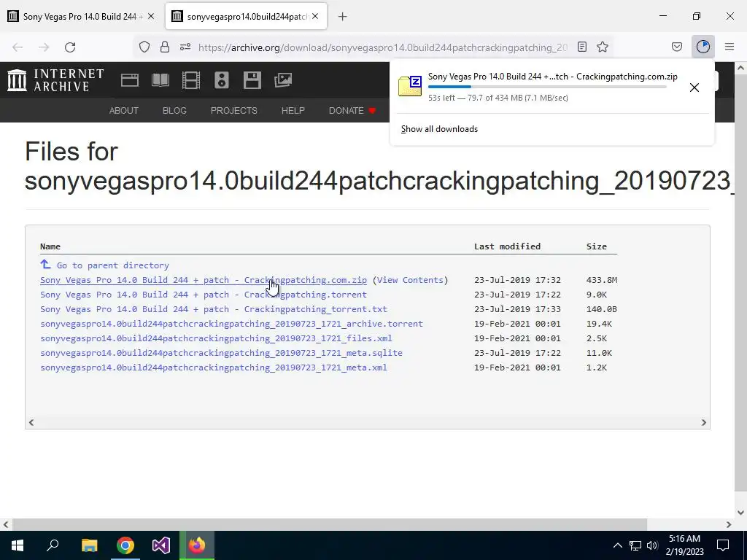Viewport: 747px width, 560px height.
Task: Open the _1721_archive.torrent link
Action: coord(231,324)
